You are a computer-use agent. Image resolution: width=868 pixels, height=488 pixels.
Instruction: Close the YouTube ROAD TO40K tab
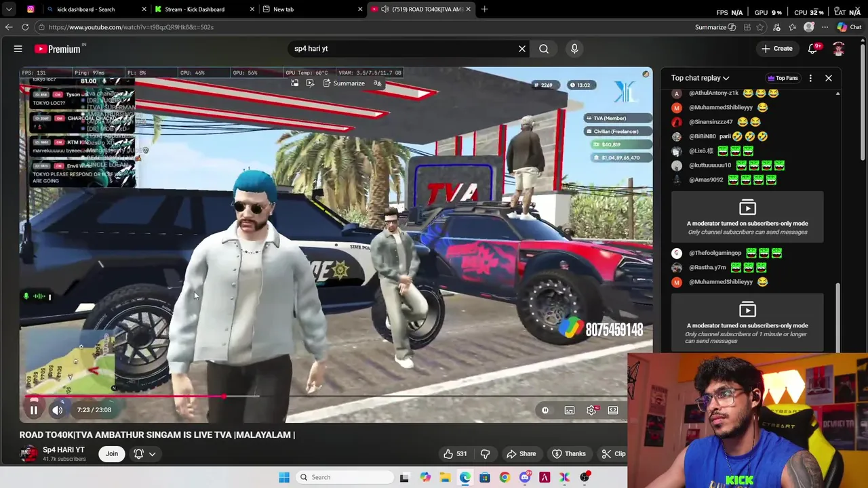[468, 9]
